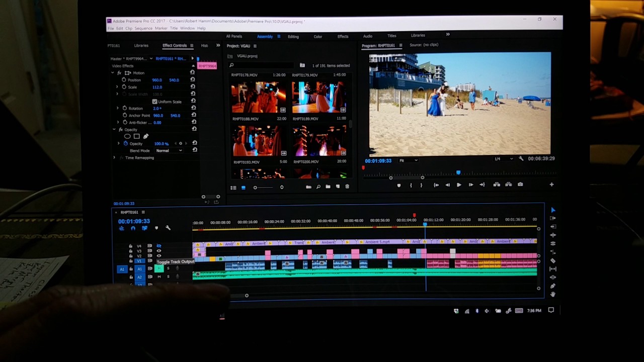This screenshot has height=362, width=644.
Task: Open the Audio workspace tab
Action: (368, 36)
